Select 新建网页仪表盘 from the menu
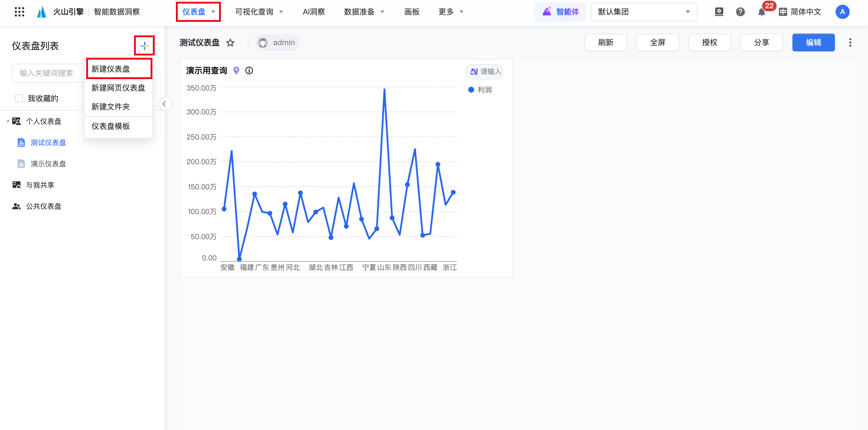The image size is (868, 430). pos(118,88)
